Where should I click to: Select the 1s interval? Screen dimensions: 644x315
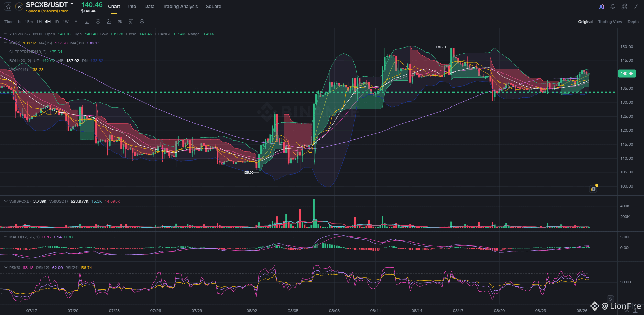click(x=19, y=22)
